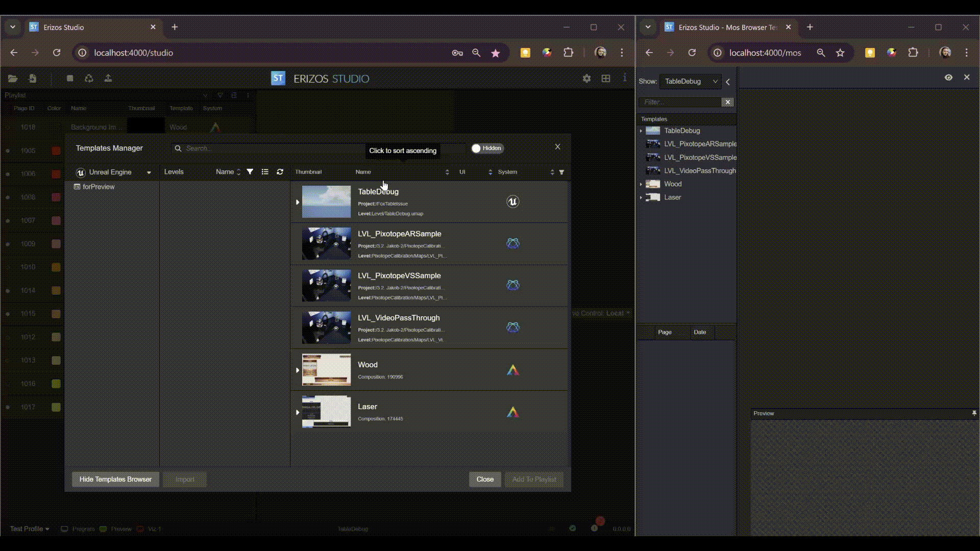The image size is (980, 551).
Task: Select LVL_VideoPassThrough in Mos Browser Templates tree
Action: coord(700,171)
